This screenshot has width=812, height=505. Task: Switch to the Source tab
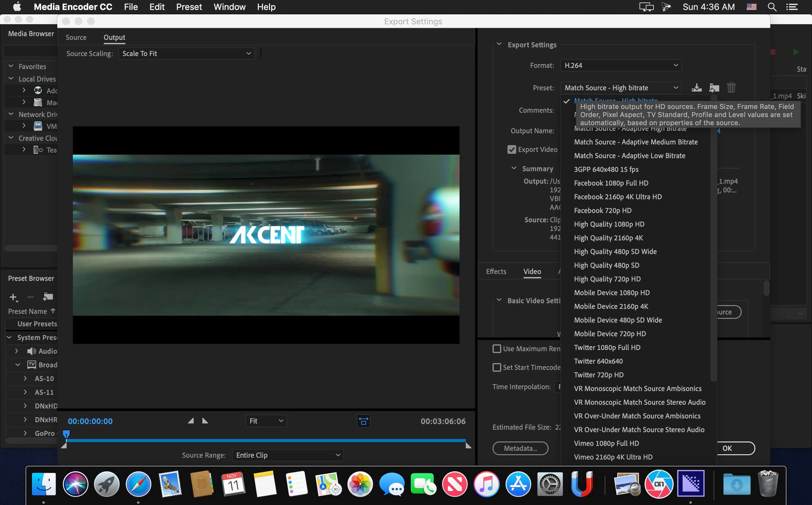(x=76, y=37)
